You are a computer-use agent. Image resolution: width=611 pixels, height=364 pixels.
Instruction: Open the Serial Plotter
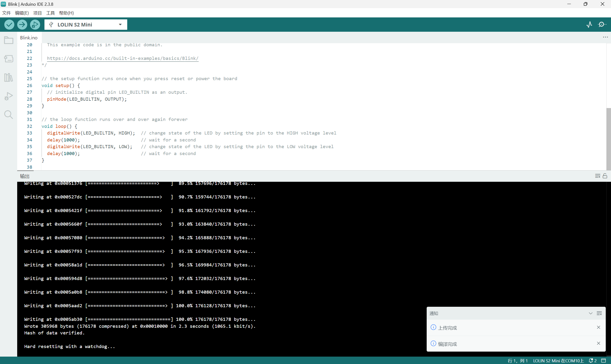[x=590, y=25]
